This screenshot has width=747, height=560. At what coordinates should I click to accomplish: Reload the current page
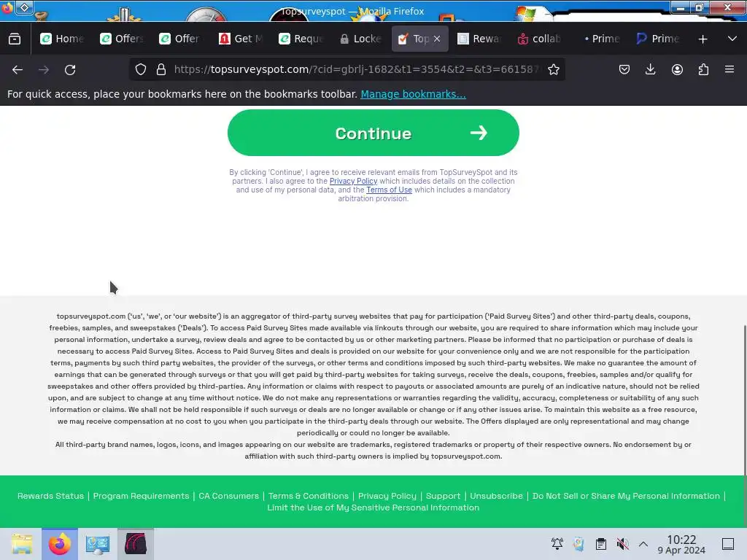tap(70, 69)
